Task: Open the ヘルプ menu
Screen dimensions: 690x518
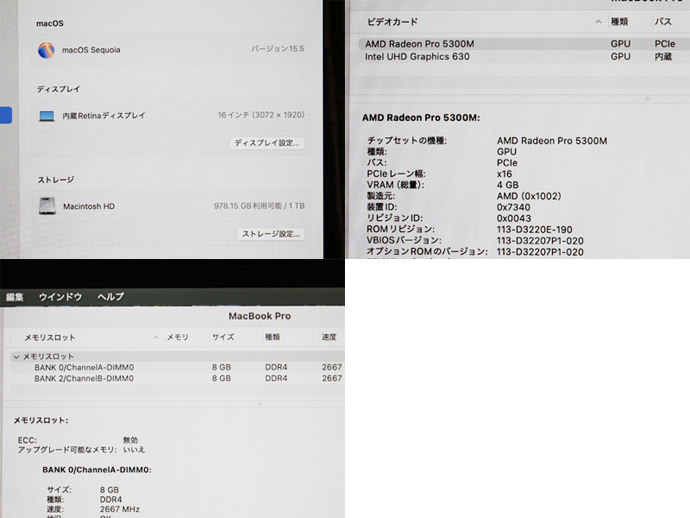Action: (110, 297)
